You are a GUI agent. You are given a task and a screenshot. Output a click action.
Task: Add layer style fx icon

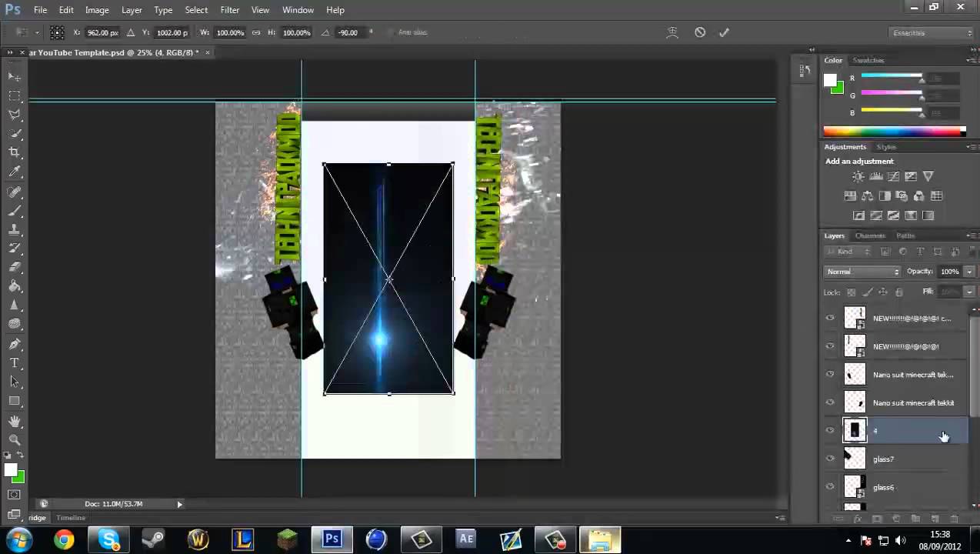[x=858, y=519]
